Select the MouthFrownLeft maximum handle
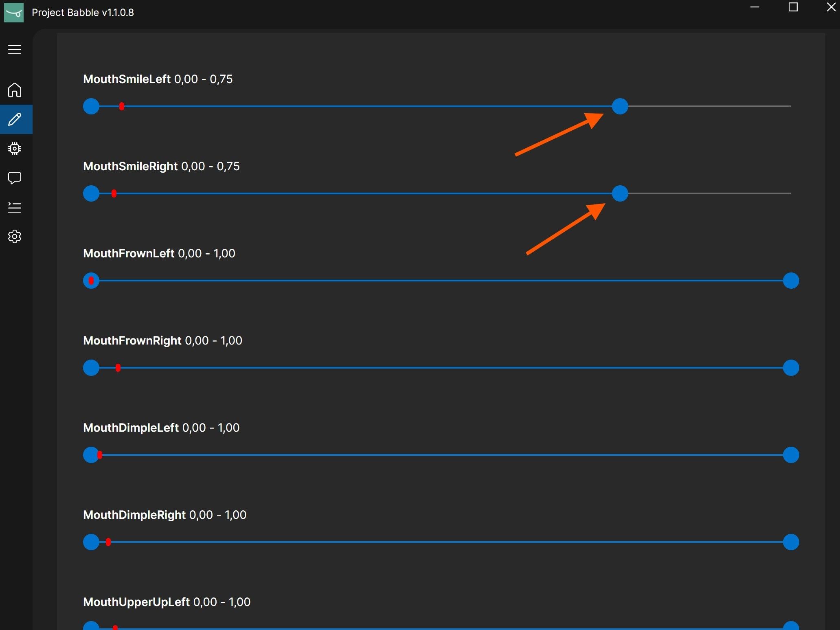840x630 pixels. pyautogui.click(x=790, y=280)
